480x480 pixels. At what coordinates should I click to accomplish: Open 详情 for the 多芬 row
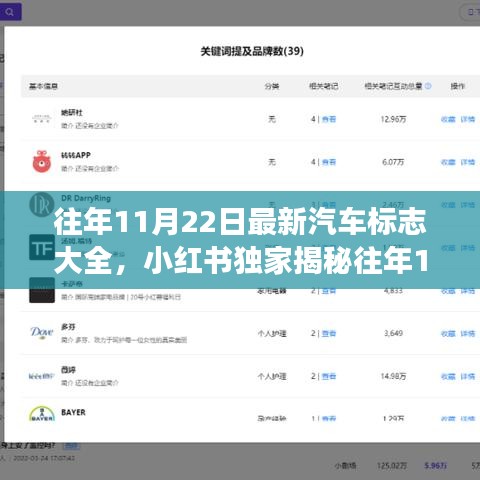pos(468,333)
